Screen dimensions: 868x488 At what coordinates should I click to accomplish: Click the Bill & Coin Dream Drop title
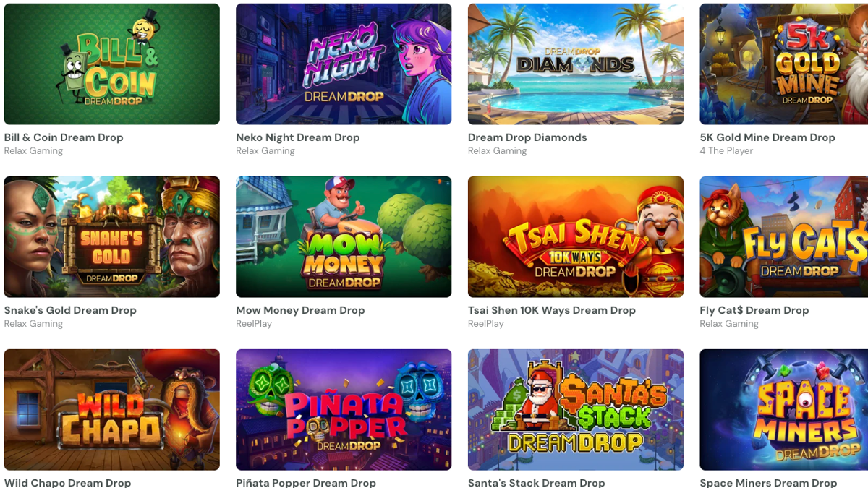(64, 137)
